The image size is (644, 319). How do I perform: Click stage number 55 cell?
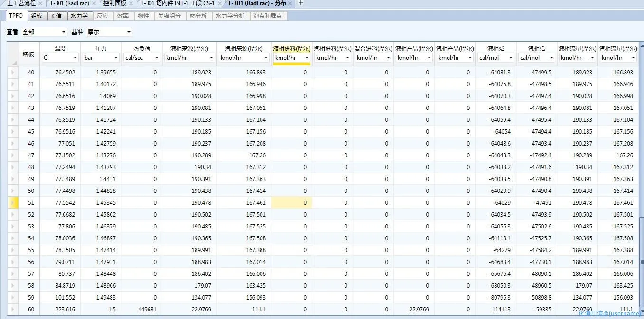[29, 250]
